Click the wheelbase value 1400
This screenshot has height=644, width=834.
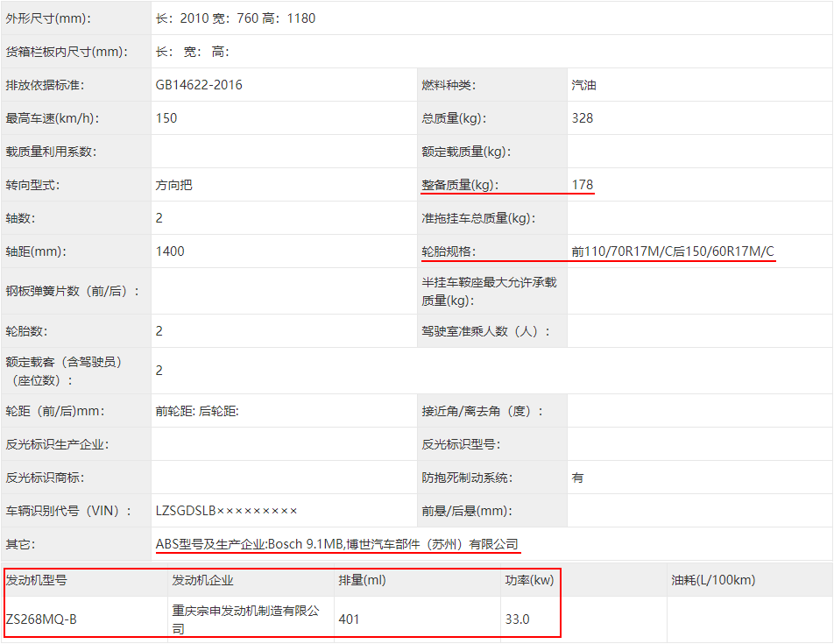(x=170, y=251)
